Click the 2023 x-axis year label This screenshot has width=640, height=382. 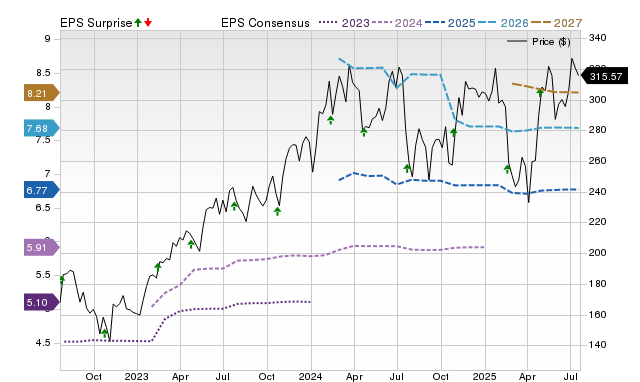[x=137, y=376]
